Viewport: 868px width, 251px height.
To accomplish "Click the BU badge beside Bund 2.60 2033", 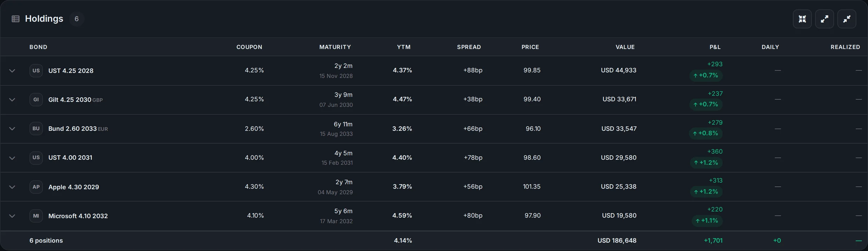I will [36, 128].
